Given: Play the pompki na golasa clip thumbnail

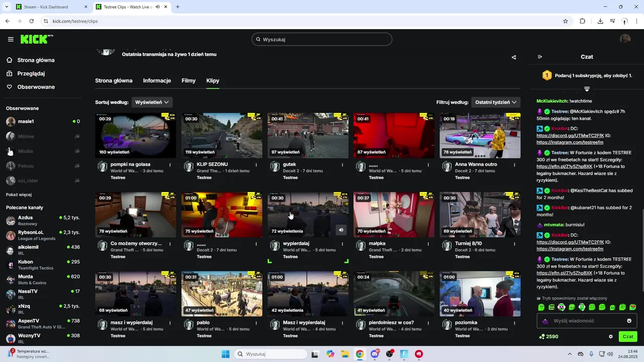Looking at the screenshot, I should coord(136,135).
